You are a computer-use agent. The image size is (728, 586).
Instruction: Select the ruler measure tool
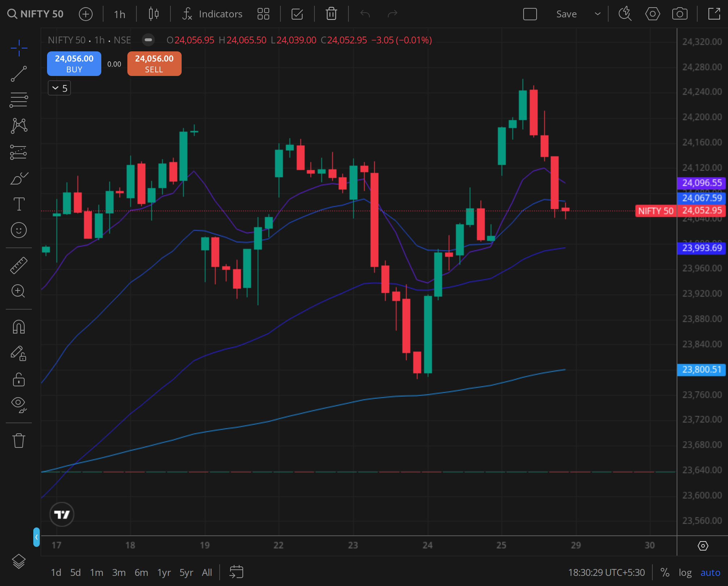pos(19,265)
